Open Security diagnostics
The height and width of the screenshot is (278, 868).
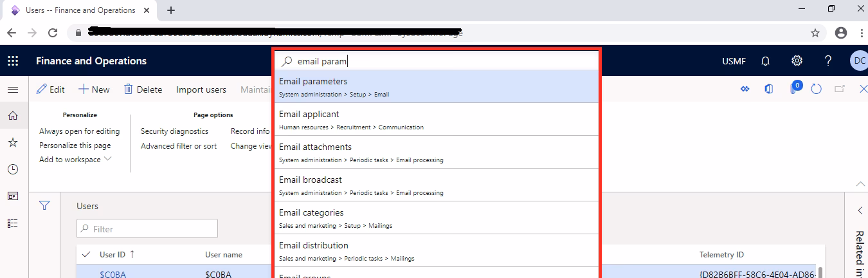pos(174,131)
